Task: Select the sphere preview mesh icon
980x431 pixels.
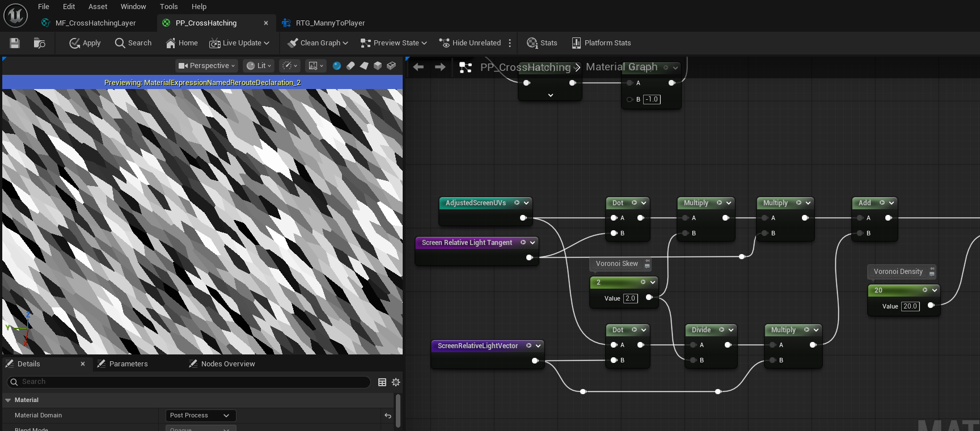Action: (337, 66)
